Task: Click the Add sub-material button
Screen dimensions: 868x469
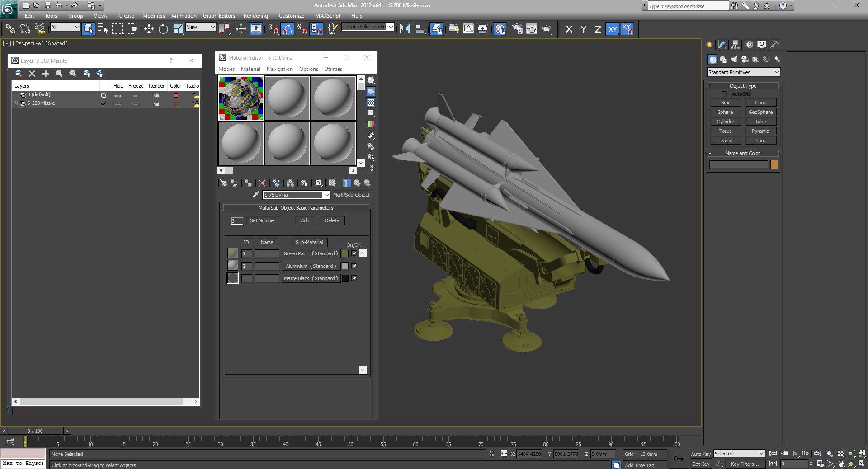Action: click(x=305, y=220)
